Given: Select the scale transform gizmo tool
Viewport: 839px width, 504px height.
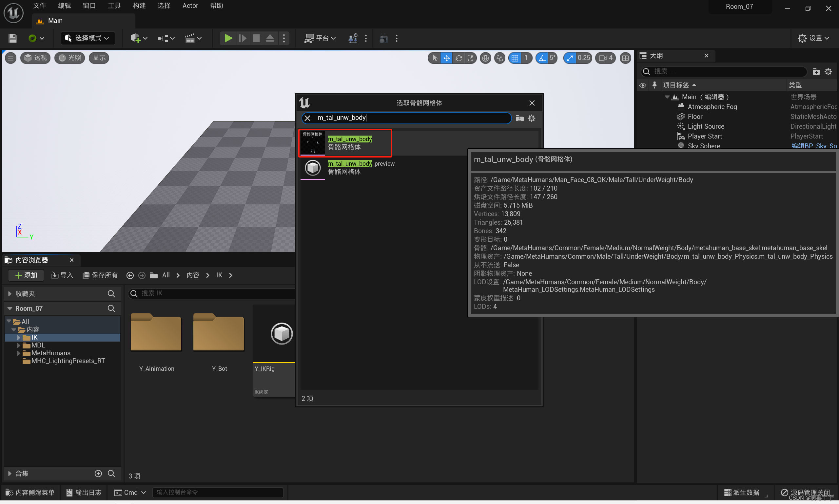Looking at the screenshot, I should click(470, 58).
